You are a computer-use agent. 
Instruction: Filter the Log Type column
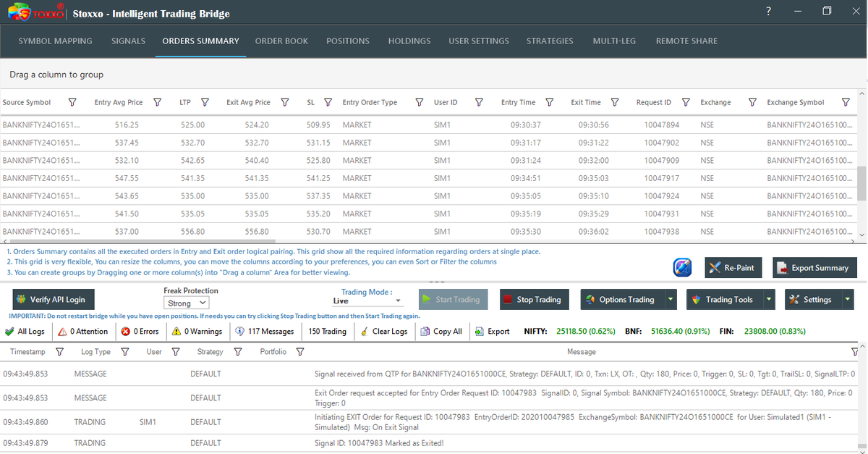pos(125,352)
